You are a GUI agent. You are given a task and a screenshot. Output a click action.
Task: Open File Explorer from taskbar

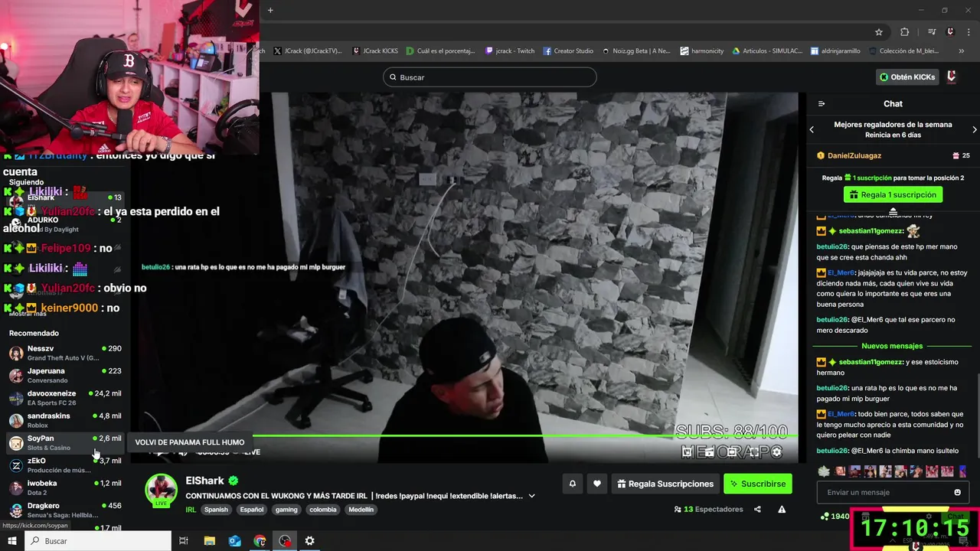(x=210, y=541)
